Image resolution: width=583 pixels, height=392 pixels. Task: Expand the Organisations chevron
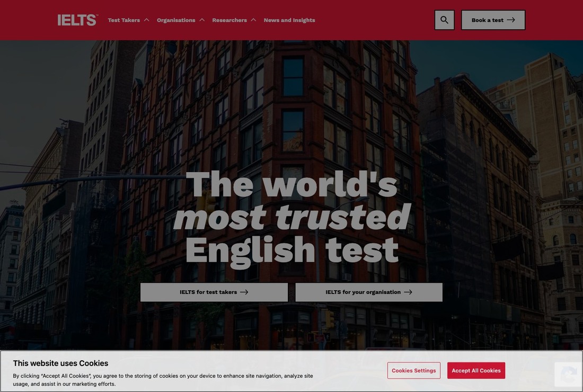202,20
